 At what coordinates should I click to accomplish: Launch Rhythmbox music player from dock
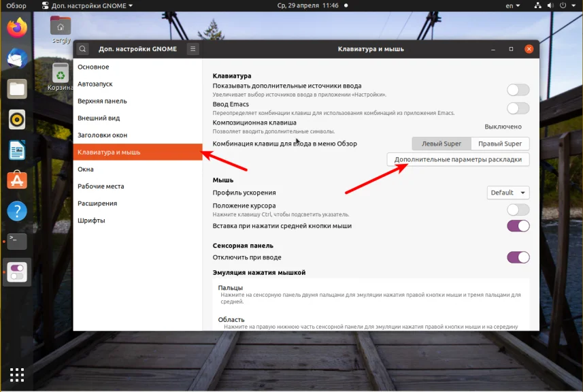pos(17,119)
